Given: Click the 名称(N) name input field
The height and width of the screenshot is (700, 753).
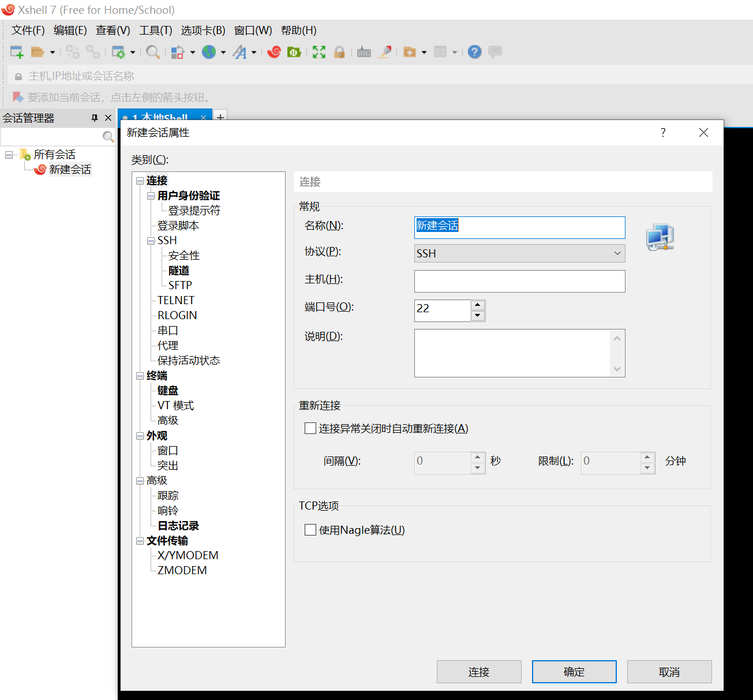Looking at the screenshot, I should [x=520, y=227].
